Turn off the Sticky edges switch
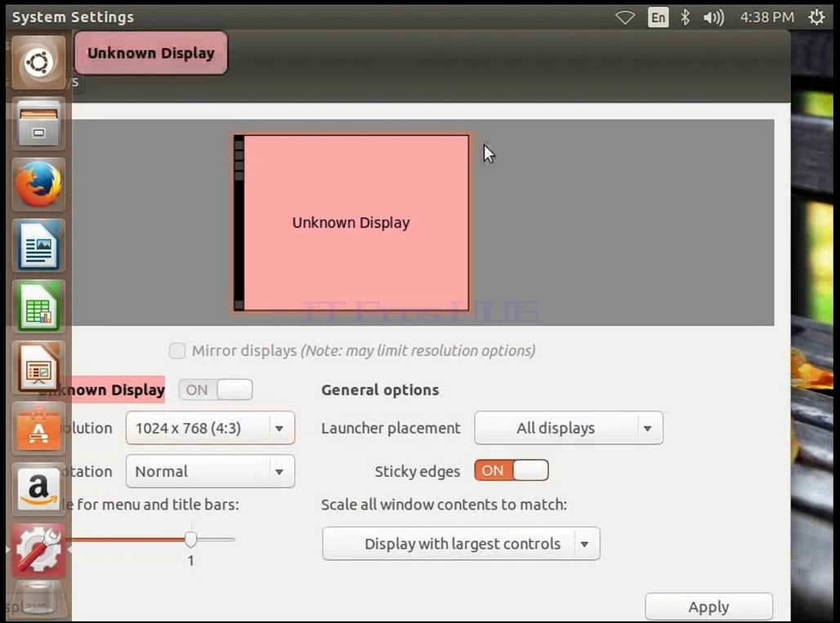The width and height of the screenshot is (840, 623). point(512,470)
